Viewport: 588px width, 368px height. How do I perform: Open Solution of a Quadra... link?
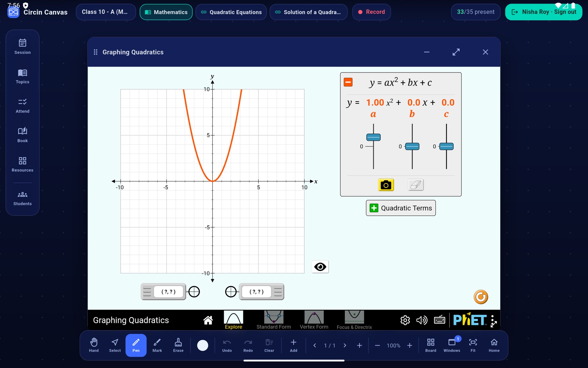tap(308, 12)
